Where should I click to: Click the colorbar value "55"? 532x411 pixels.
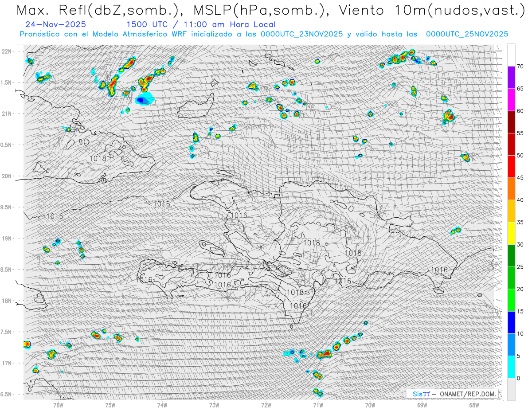[x=520, y=133]
